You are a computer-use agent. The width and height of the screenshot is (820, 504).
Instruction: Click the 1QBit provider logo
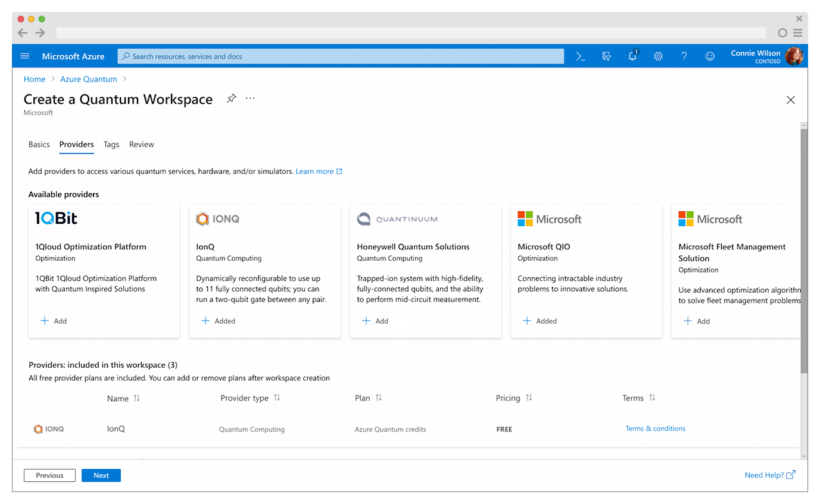(56, 218)
